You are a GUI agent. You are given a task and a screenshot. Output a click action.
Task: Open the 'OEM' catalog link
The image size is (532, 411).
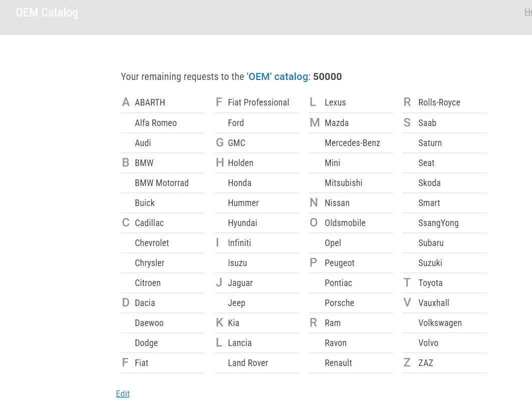277,77
